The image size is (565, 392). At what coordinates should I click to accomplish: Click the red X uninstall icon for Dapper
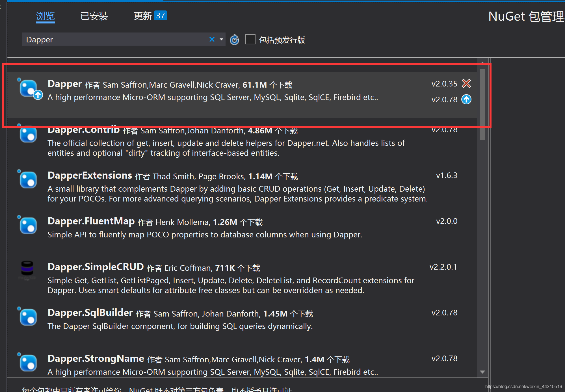click(466, 83)
